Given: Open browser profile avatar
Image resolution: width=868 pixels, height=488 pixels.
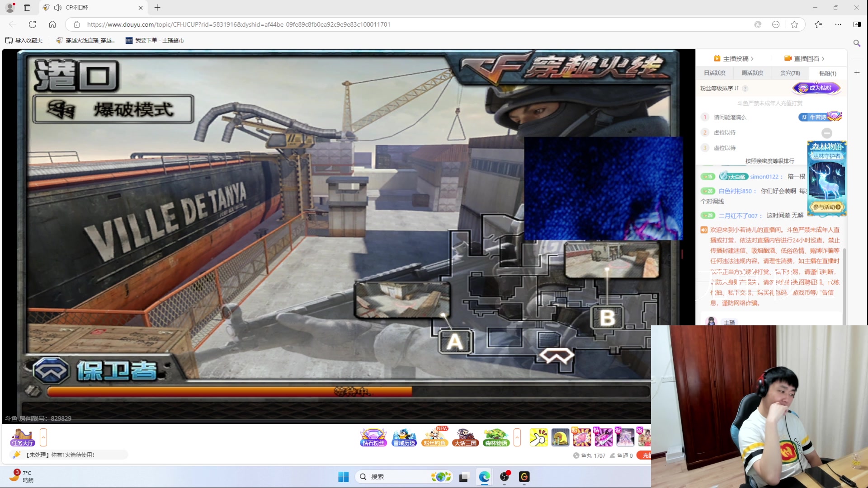Looking at the screenshot, I should [x=10, y=8].
